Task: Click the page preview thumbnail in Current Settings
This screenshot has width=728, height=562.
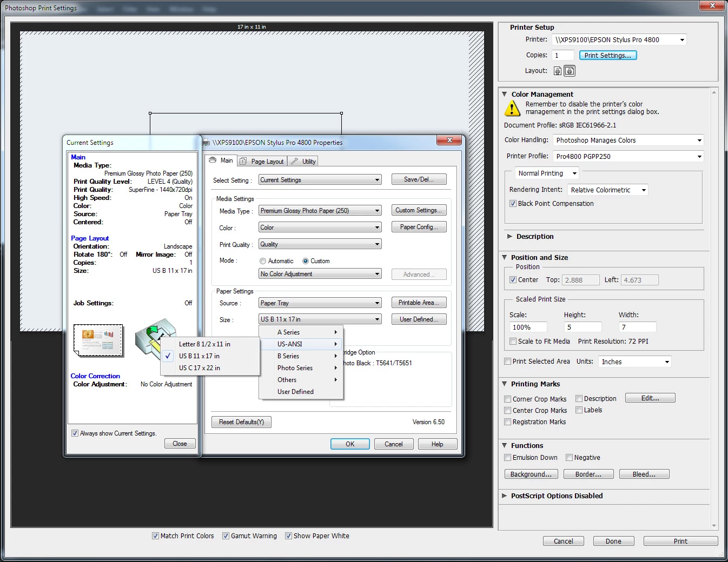Action: [x=98, y=340]
